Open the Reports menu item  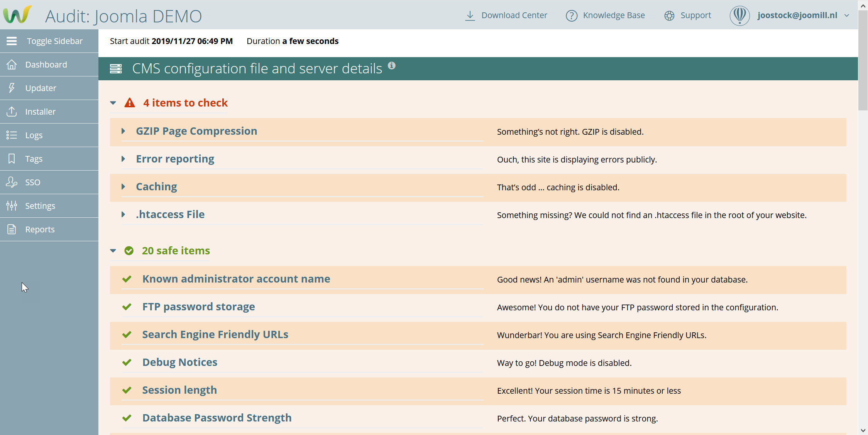pos(40,229)
